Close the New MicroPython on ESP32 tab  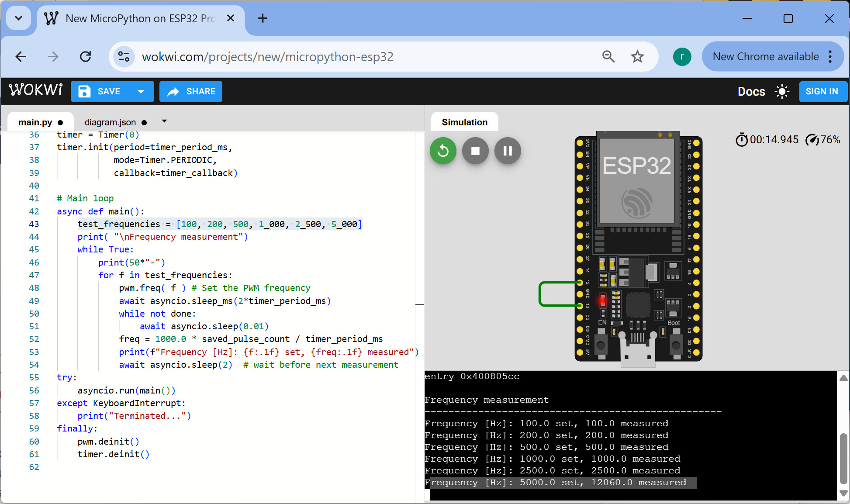(x=231, y=18)
